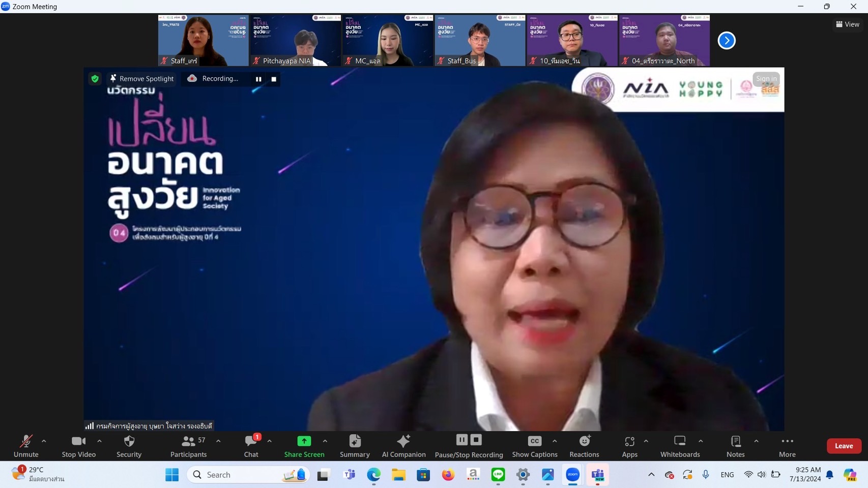Open LINE app from taskbar
Viewport: 868px width, 488px height.
coord(498,475)
